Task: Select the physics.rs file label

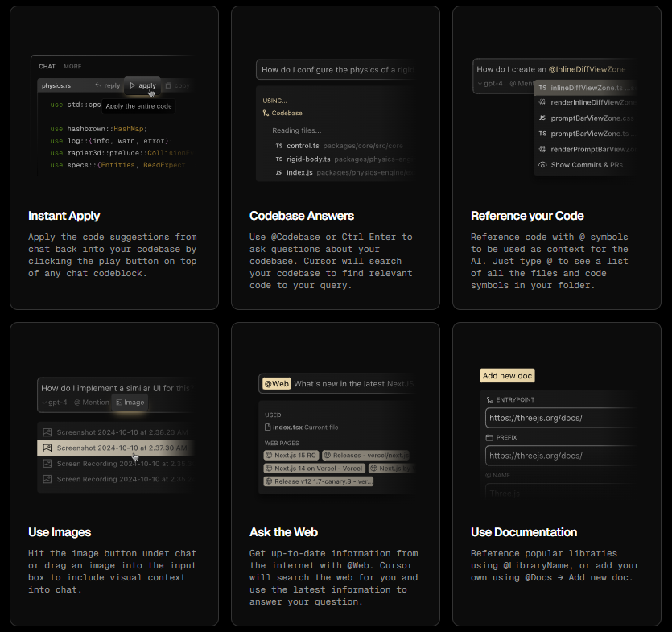Action: (56, 86)
